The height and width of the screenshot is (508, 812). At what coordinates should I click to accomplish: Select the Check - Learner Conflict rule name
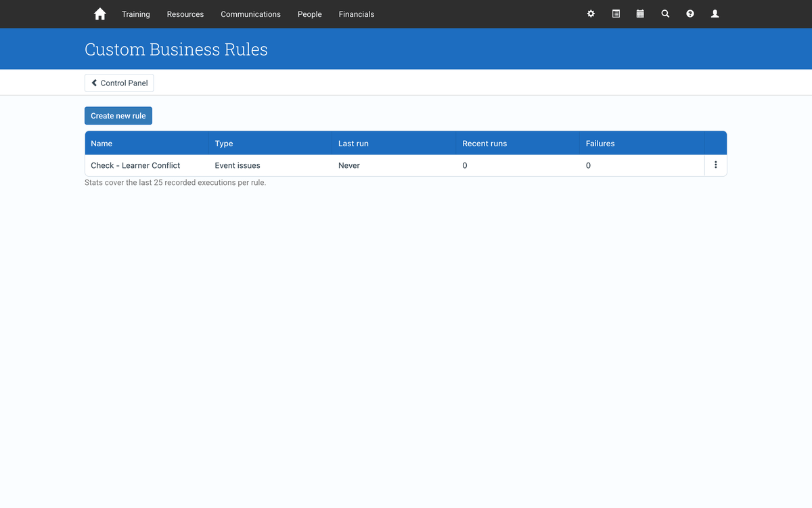pos(135,165)
